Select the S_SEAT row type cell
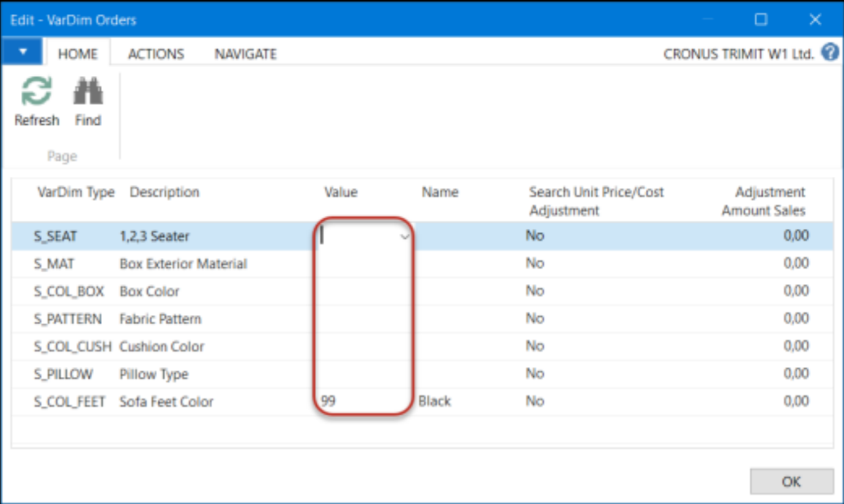 coord(56,236)
